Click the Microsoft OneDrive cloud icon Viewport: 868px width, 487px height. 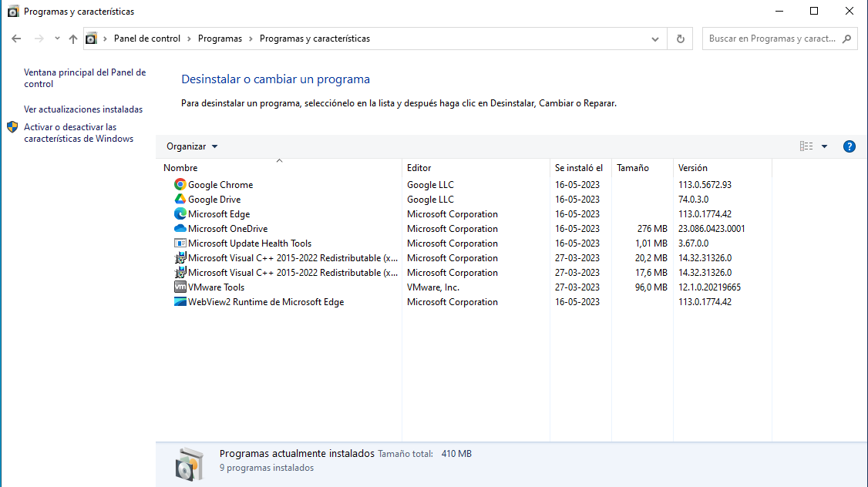[180, 229]
